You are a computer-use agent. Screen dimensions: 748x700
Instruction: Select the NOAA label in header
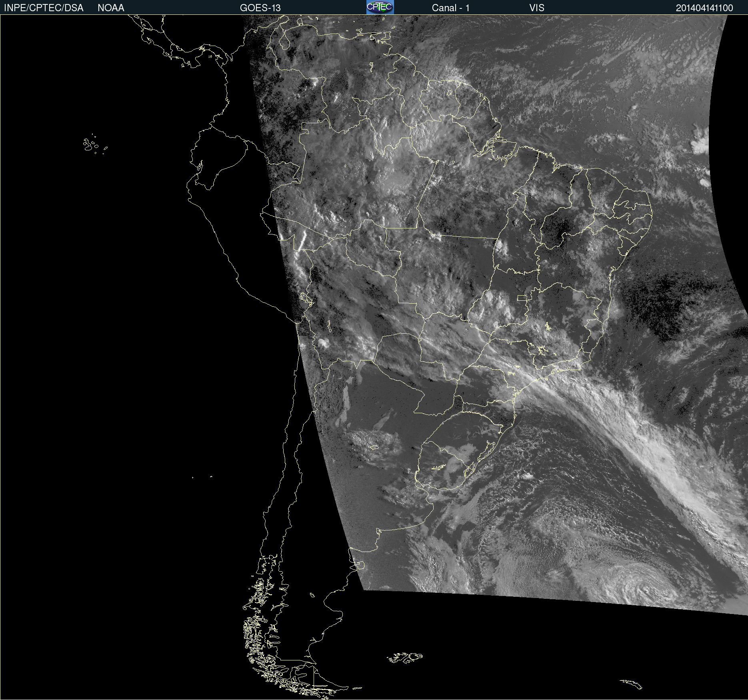[x=111, y=8]
